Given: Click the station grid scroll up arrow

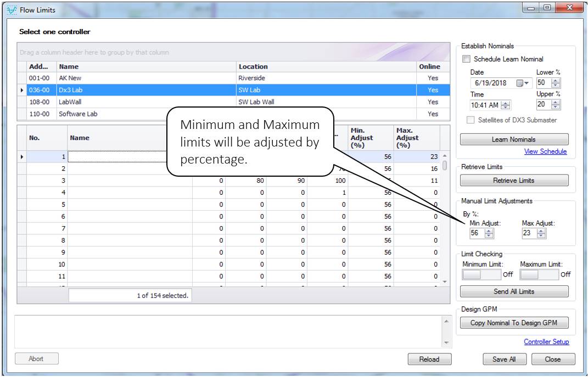Looking at the screenshot, I should coord(445,155).
